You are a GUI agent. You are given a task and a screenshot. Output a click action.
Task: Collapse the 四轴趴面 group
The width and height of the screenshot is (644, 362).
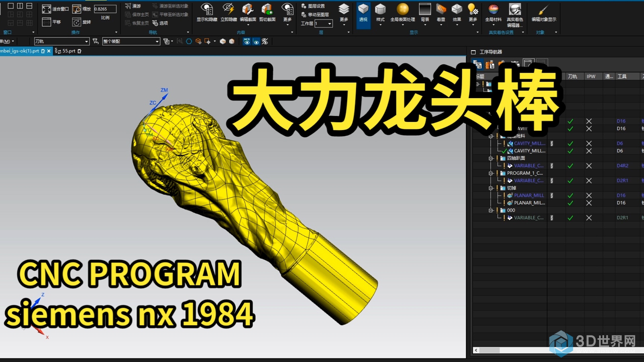pos(491,158)
